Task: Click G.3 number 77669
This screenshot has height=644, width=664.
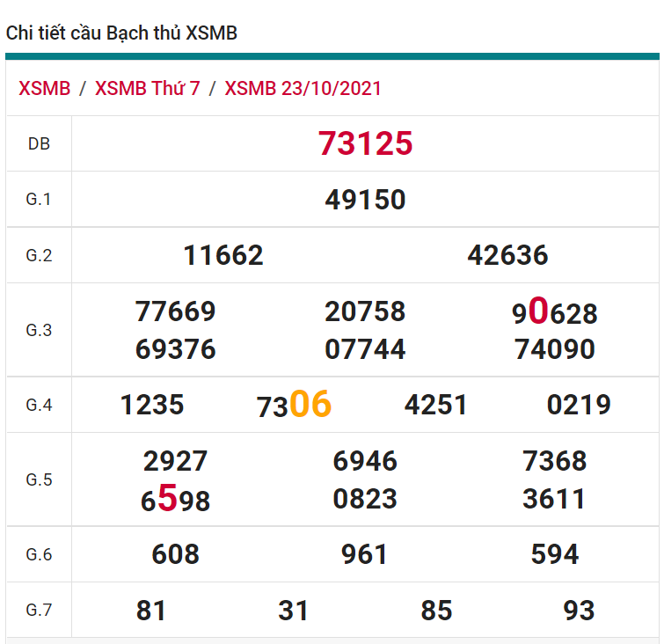Action: tap(176, 311)
